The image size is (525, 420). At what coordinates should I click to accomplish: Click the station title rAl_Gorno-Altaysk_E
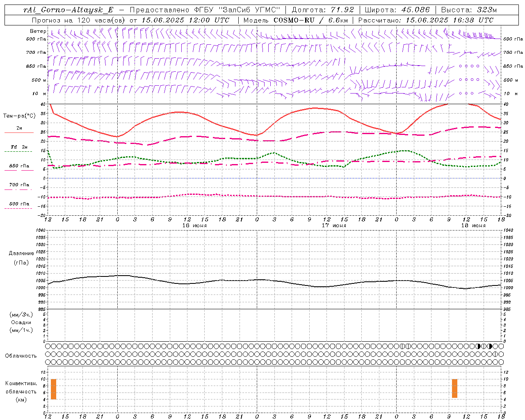(68, 10)
